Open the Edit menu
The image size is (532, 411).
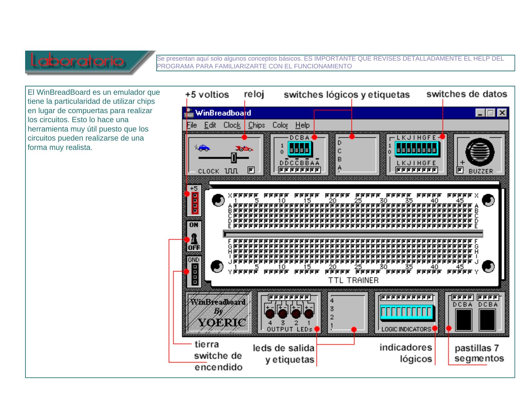(x=210, y=125)
